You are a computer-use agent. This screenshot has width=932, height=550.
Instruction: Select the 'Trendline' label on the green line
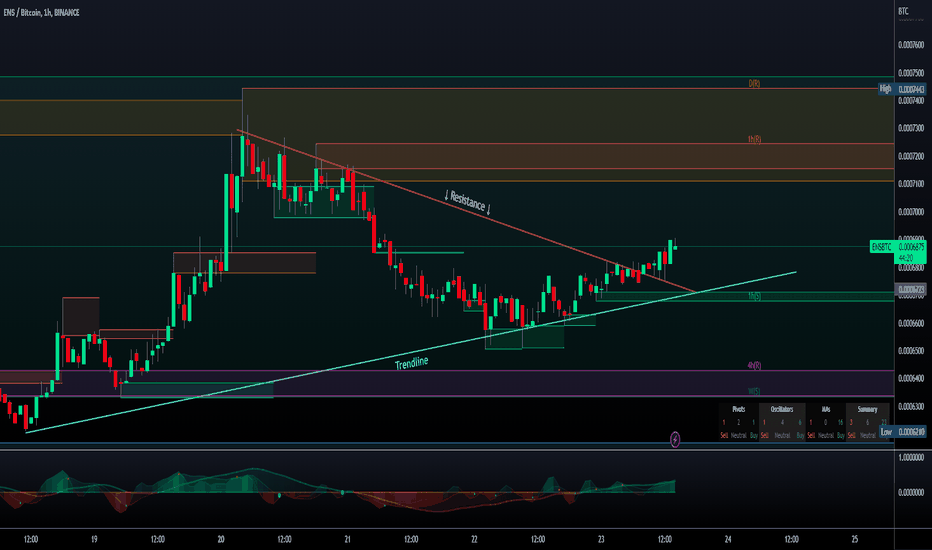(x=411, y=362)
